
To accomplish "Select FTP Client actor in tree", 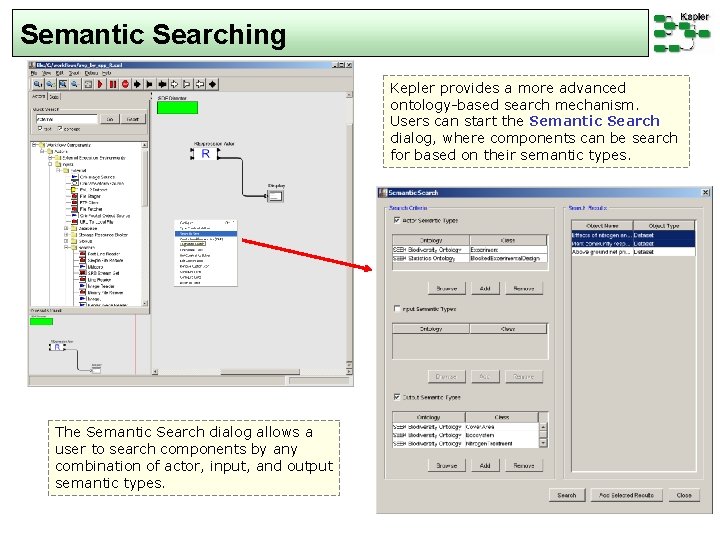I will (x=85, y=202).
